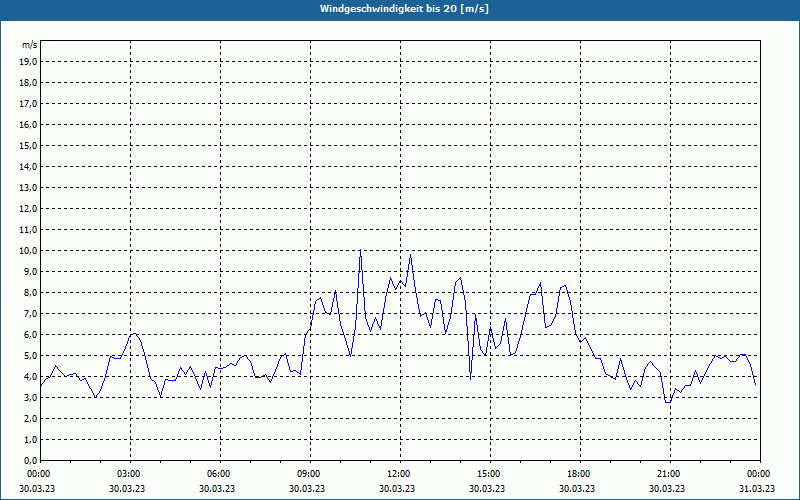The height and width of the screenshot is (500, 800).
Task: Select the 2,0 y-axis label
Action: click(31, 419)
